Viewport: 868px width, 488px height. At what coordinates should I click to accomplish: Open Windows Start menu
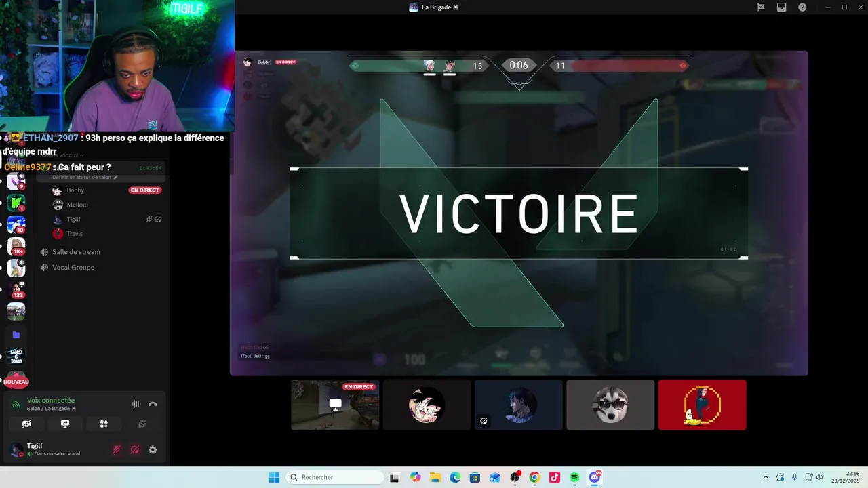274,477
